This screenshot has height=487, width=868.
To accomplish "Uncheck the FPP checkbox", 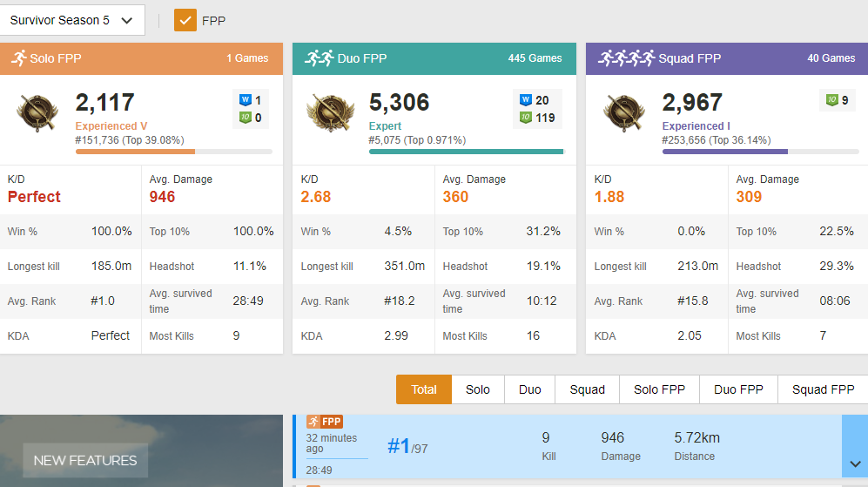I will [x=185, y=20].
